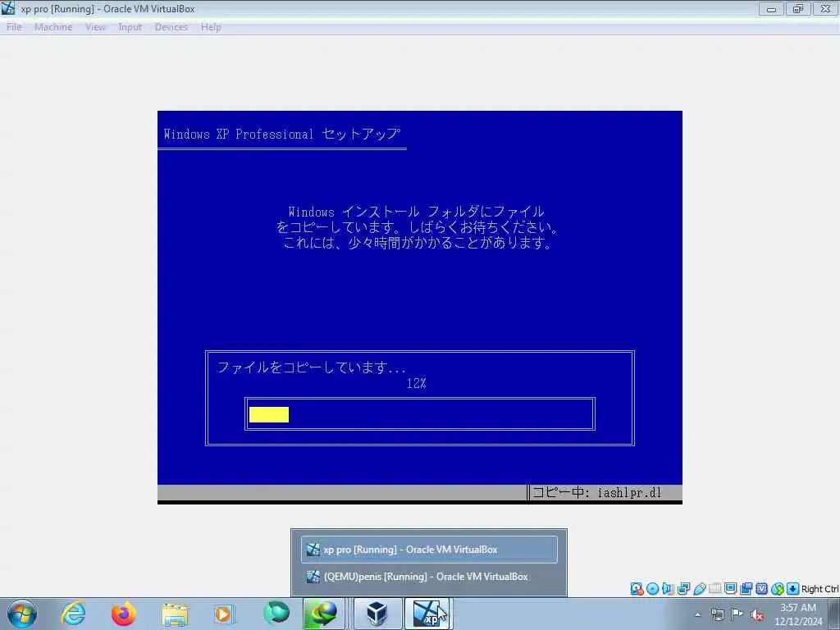Image resolution: width=840 pixels, height=630 pixels.
Task: Open the Machine menu
Action: click(x=53, y=27)
